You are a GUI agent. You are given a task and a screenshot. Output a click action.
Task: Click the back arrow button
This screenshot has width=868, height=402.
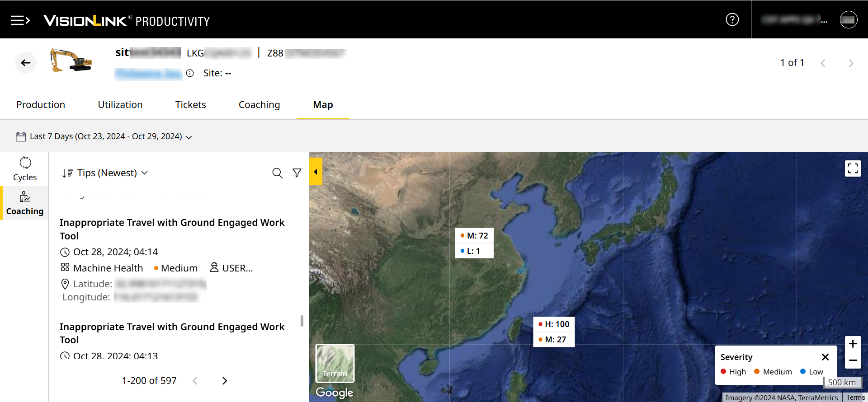point(26,63)
